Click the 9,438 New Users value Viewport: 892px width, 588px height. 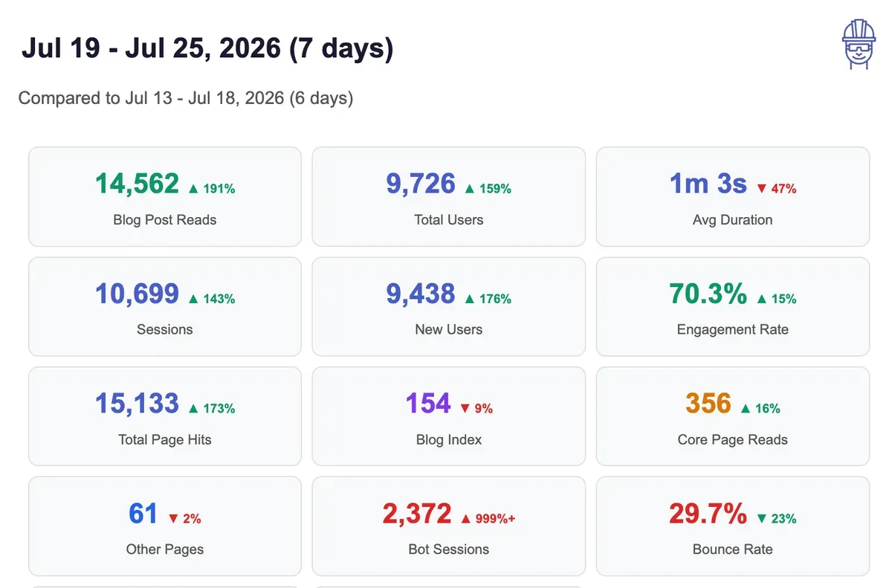pos(421,294)
